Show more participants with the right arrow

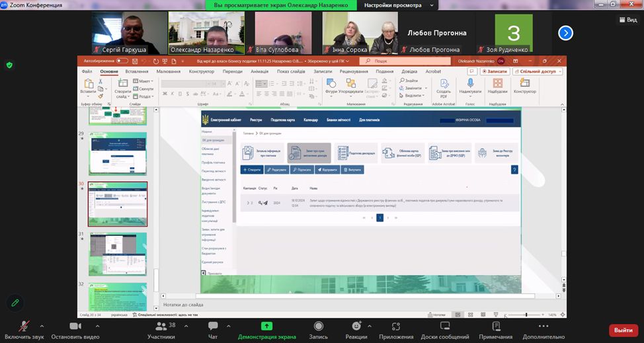565,32
